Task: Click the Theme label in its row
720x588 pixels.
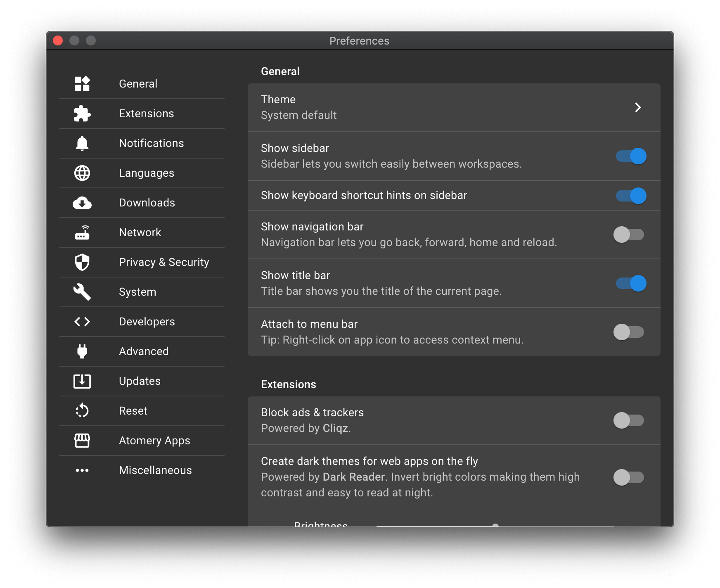Action: (278, 100)
